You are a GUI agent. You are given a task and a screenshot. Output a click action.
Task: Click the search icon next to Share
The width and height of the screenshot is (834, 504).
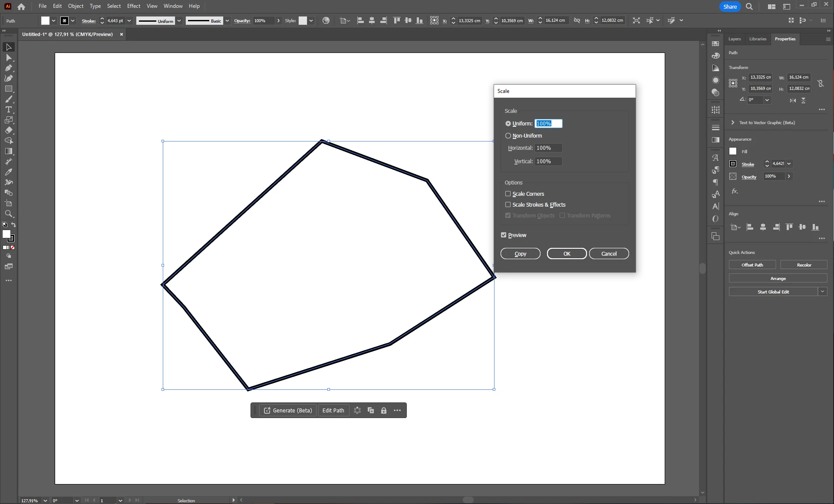(749, 7)
